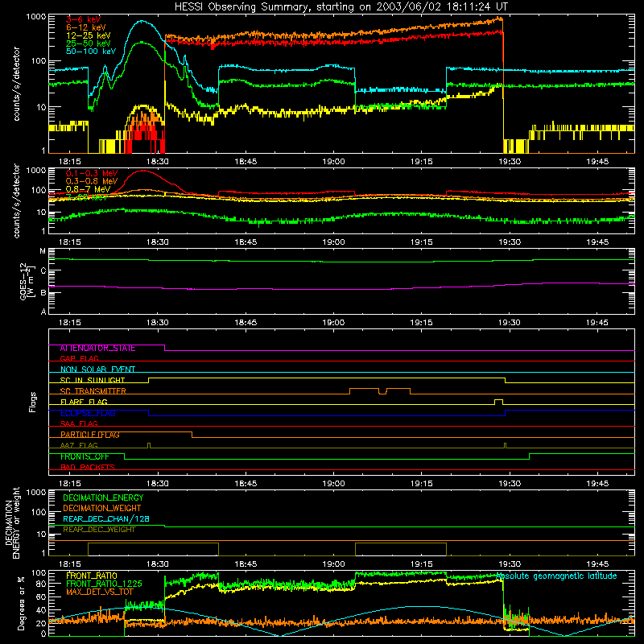The width and height of the screenshot is (644, 644).
Task: Select the NON_SOLAR_EVENT flag label
Action: [97, 369]
